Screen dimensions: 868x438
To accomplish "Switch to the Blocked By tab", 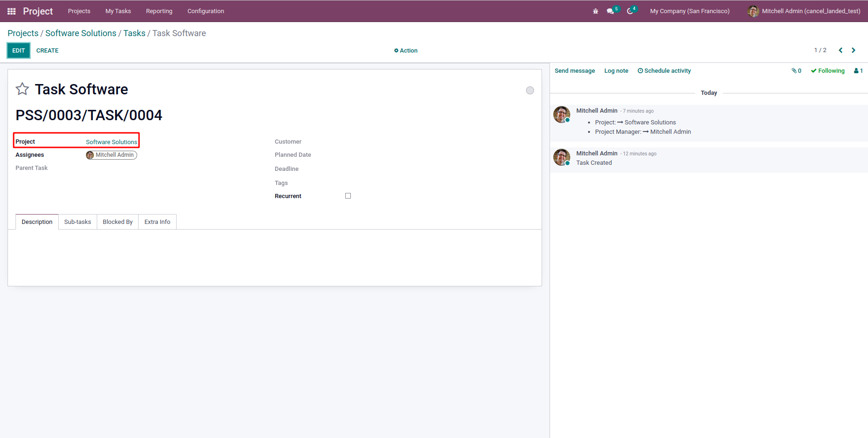I will 117,222.
